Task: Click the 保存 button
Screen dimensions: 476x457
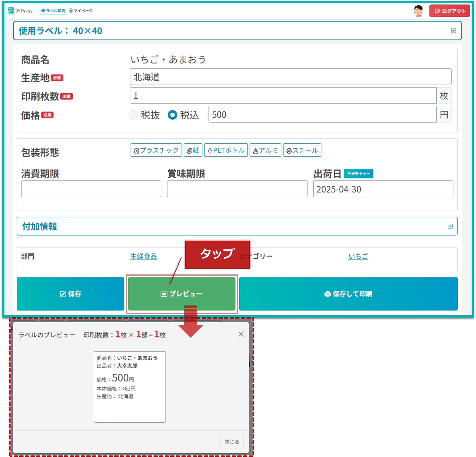Action: pos(70,294)
